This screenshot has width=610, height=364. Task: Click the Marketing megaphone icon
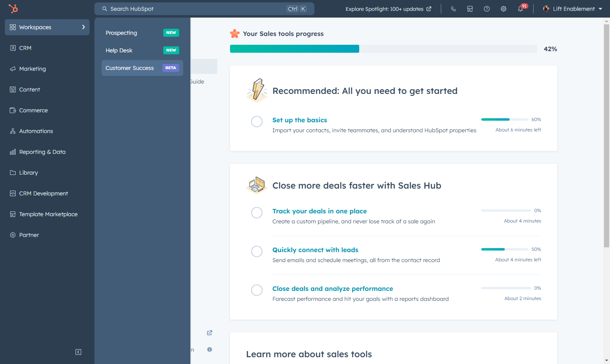coord(13,69)
